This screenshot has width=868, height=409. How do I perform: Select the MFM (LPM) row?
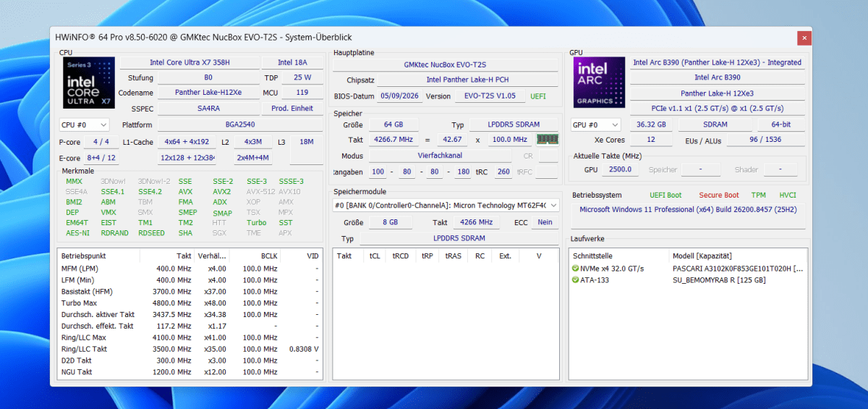[x=190, y=268]
